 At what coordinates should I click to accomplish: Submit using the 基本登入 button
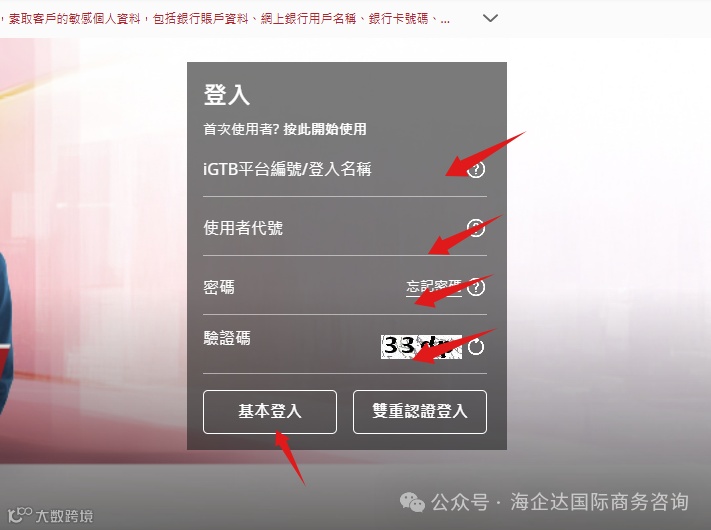click(270, 412)
